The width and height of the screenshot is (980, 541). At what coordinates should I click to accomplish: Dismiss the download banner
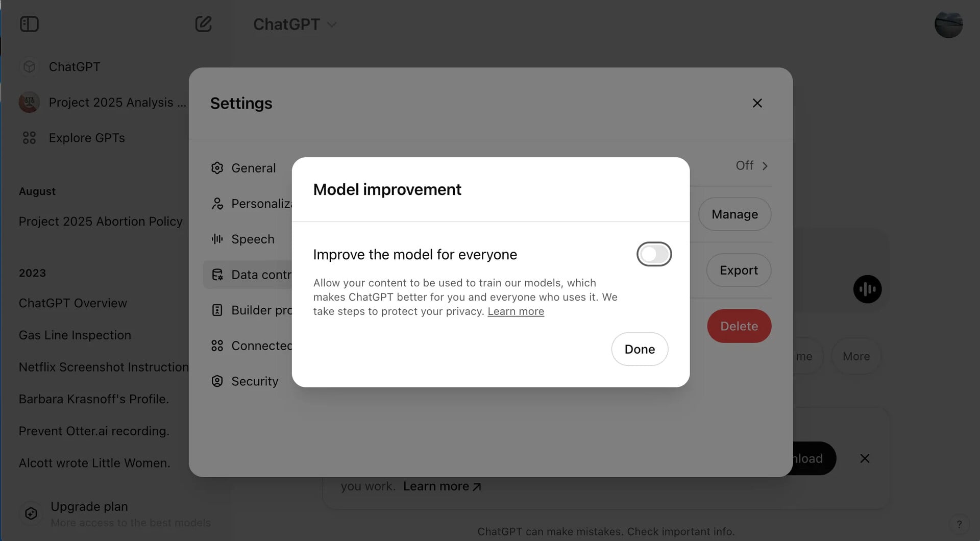(x=865, y=458)
